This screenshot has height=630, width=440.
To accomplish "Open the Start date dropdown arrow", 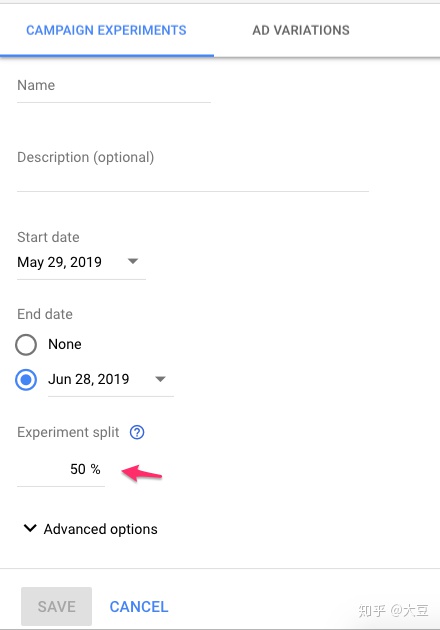I will tap(133, 261).
